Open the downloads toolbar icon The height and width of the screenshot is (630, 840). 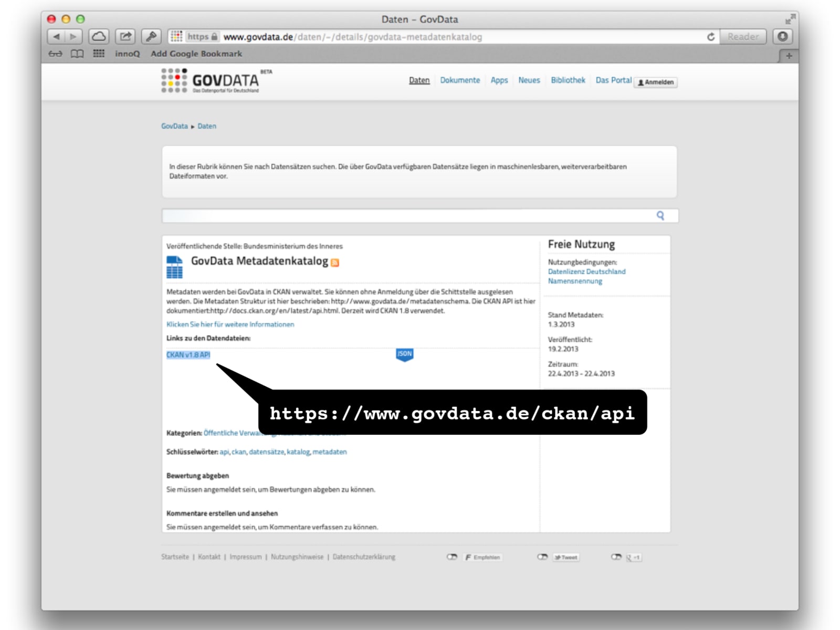tap(782, 36)
